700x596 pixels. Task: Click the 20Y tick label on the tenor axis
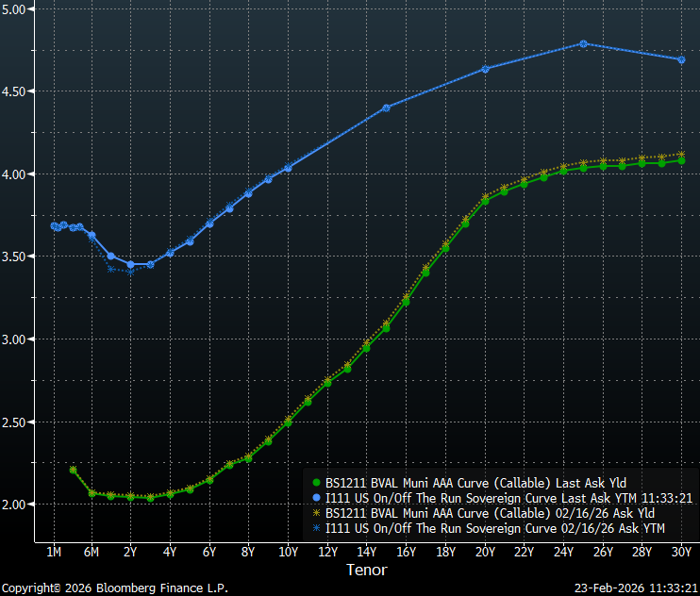[x=485, y=552]
